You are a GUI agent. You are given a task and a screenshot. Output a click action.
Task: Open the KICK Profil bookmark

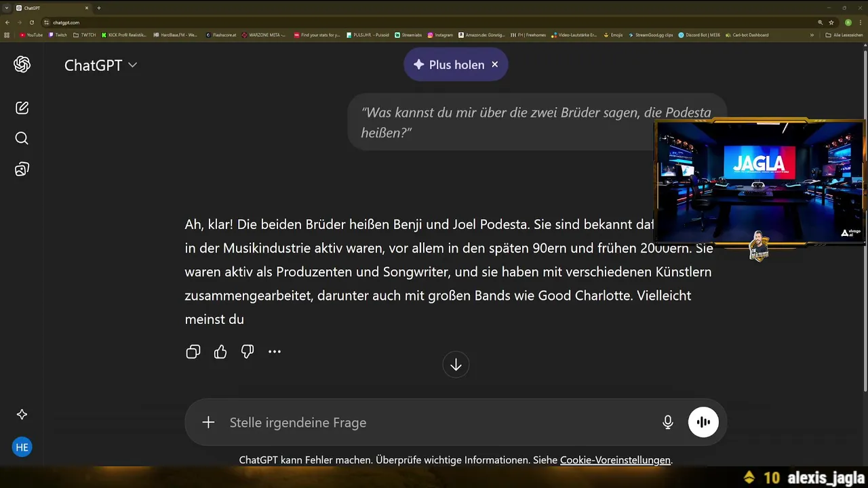[x=124, y=35]
